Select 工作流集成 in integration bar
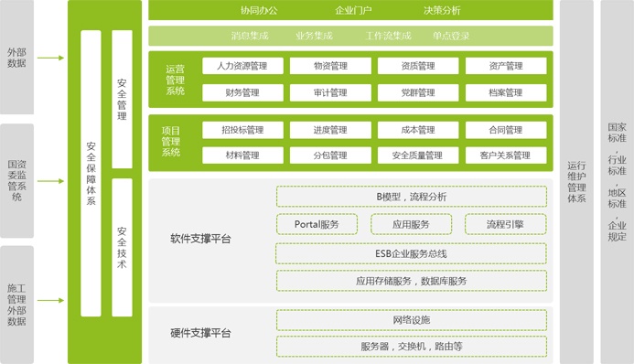This screenshot has height=364, width=634. pos(388,36)
